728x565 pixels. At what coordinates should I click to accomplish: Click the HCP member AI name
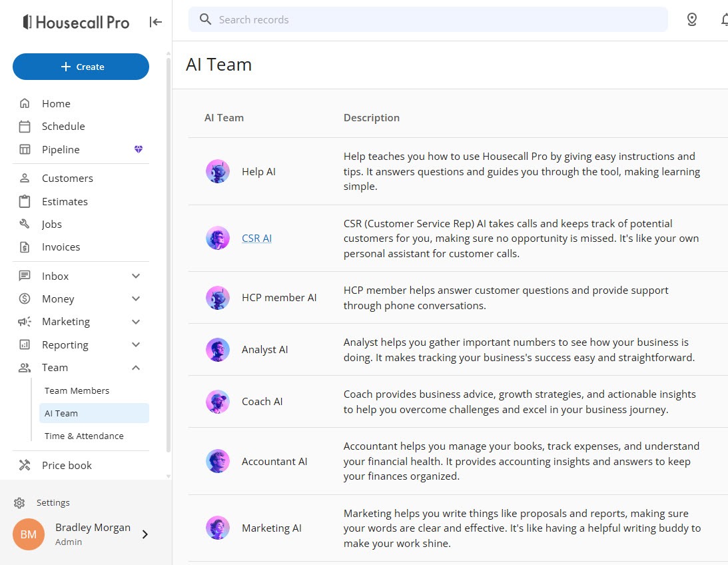[279, 298]
